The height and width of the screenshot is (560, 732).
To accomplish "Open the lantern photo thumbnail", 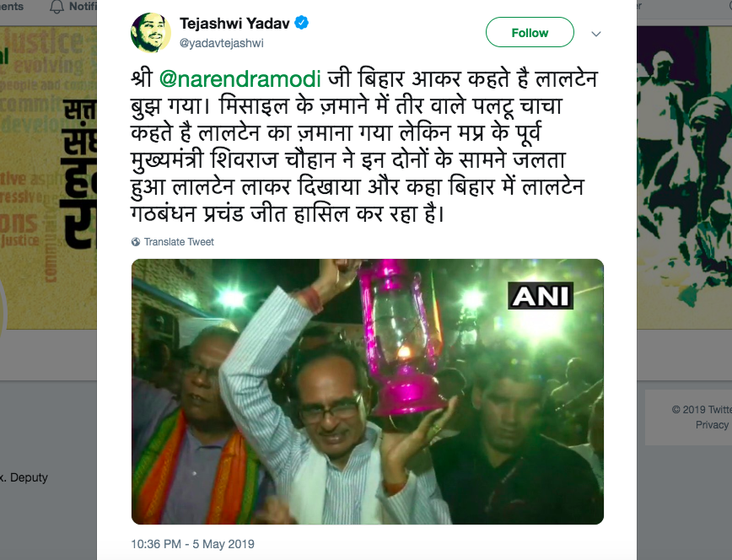I will click(x=368, y=391).
